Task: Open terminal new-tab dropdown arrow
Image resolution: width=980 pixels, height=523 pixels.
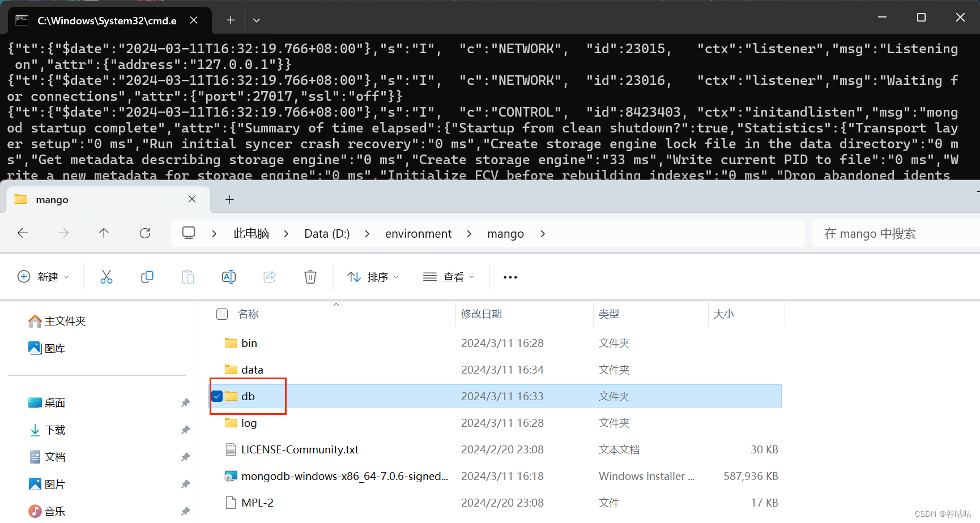Action: (x=257, y=20)
